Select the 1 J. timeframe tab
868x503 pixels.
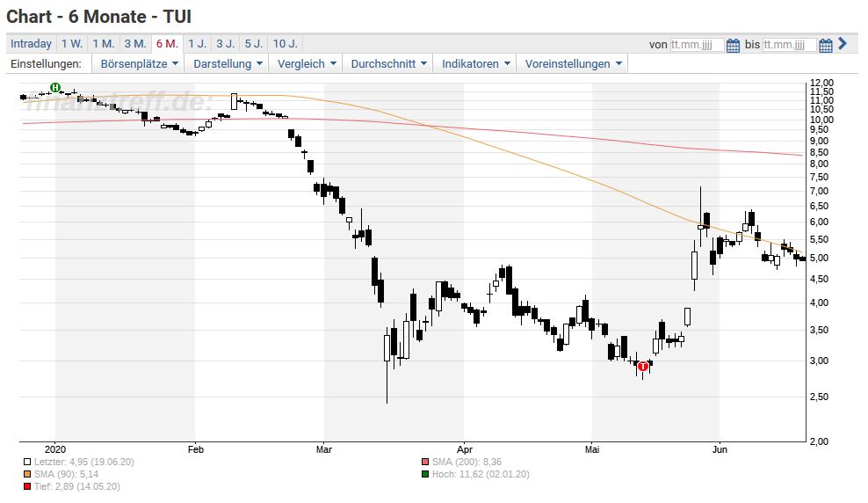(197, 44)
